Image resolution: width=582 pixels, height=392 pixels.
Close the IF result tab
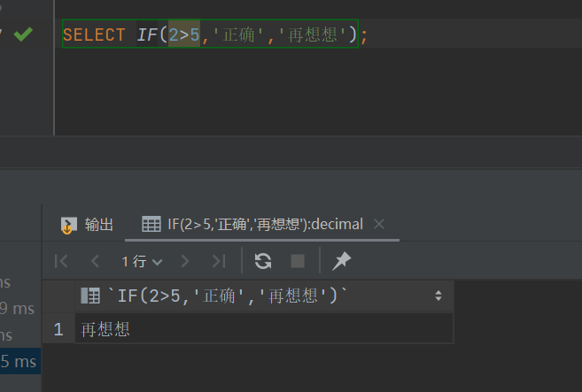379,225
